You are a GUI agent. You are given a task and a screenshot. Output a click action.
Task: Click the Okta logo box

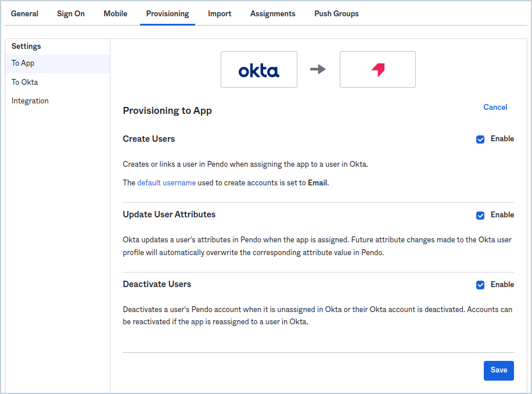[x=259, y=70]
